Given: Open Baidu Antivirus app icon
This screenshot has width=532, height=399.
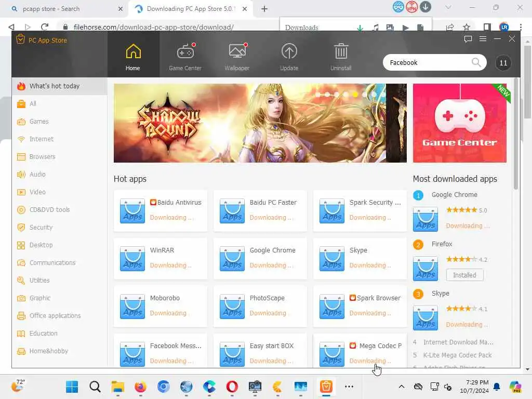Looking at the screenshot, I should pyautogui.click(x=132, y=211).
